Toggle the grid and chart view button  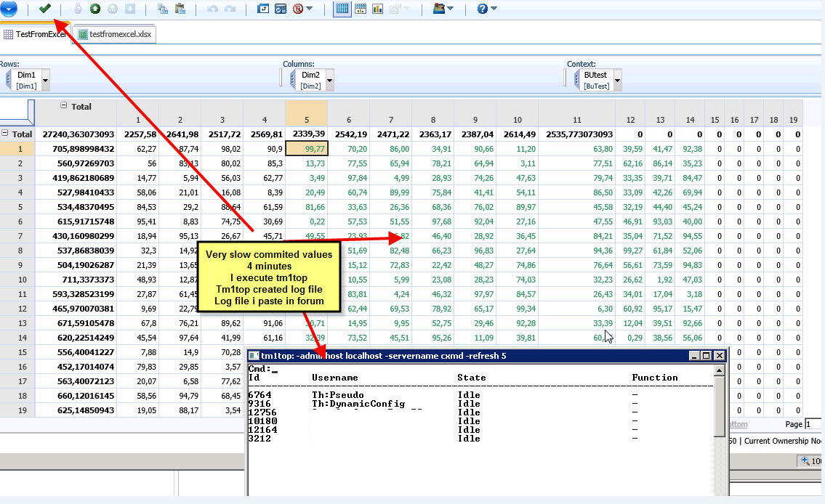[x=360, y=9]
